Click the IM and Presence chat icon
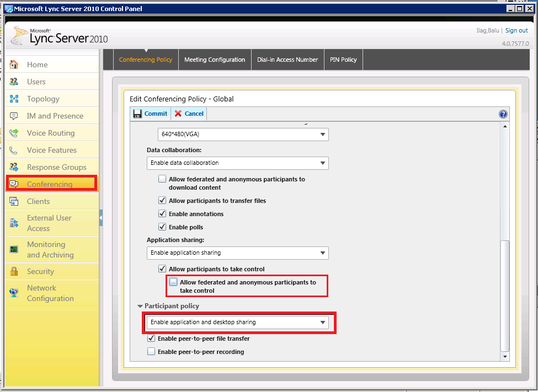This screenshot has width=538, height=392. pyautogui.click(x=14, y=116)
